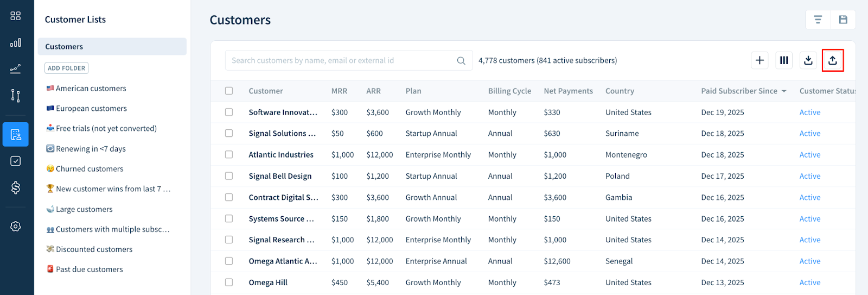Image resolution: width=868 pixels, height=295 pixels.
Task: Click the filter icon beside Customers heading
Action: [x=818, y=20]
